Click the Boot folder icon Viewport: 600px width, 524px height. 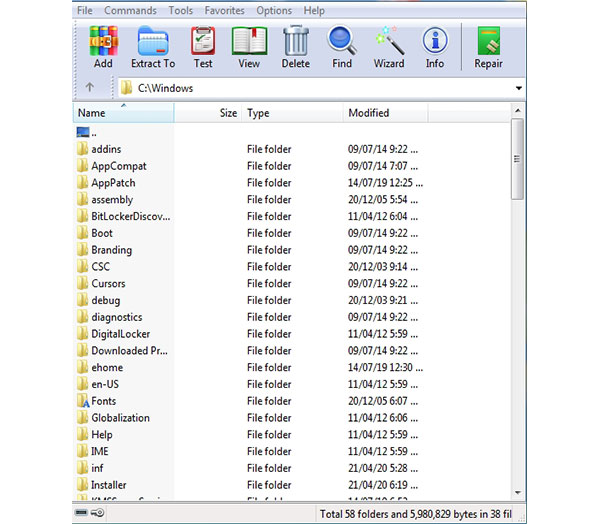click(x=82, y=233)
